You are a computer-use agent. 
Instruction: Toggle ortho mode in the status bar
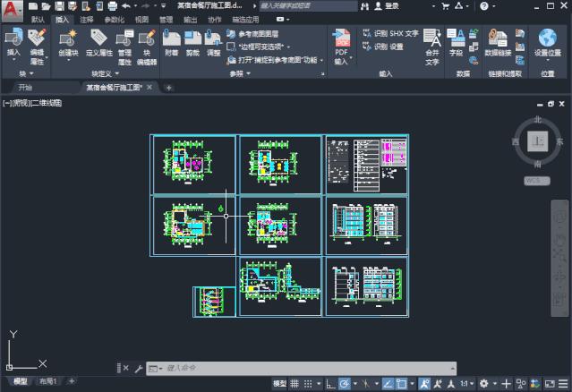(329, 384)
